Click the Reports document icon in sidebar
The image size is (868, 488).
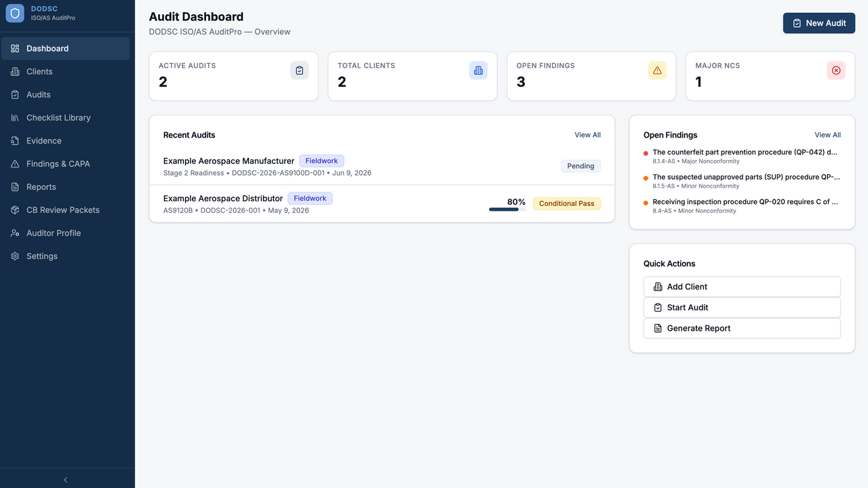pos(15,187)
